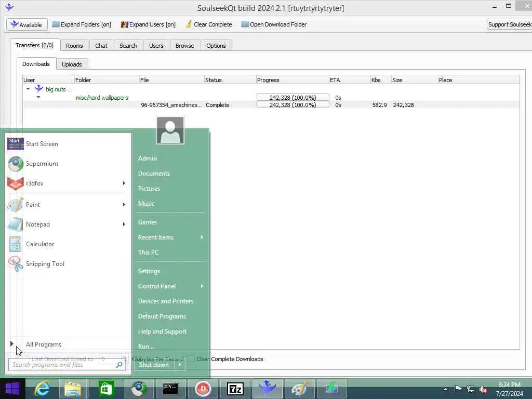
Task: Select the Downloads sub-tab
Action: [x=36, y=64]
